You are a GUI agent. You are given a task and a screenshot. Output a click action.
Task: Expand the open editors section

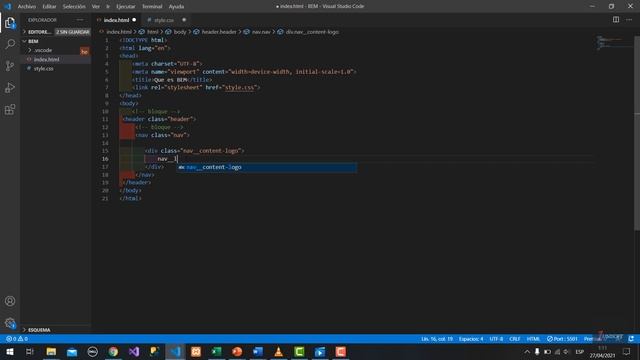pyautogui.click(x=39, y=32)
